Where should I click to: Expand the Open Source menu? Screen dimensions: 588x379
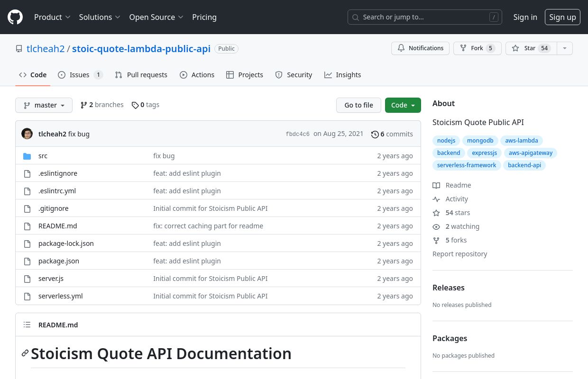coord(156,17)
